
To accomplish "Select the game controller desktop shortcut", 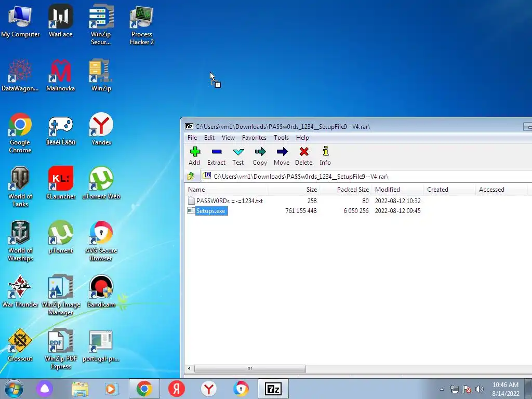I will pos(60,130).
